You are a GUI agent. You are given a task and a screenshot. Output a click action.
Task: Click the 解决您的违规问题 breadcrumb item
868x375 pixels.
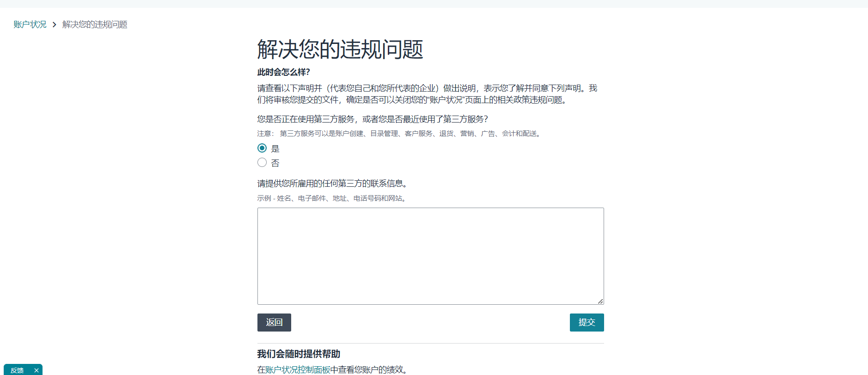[95, 25]
